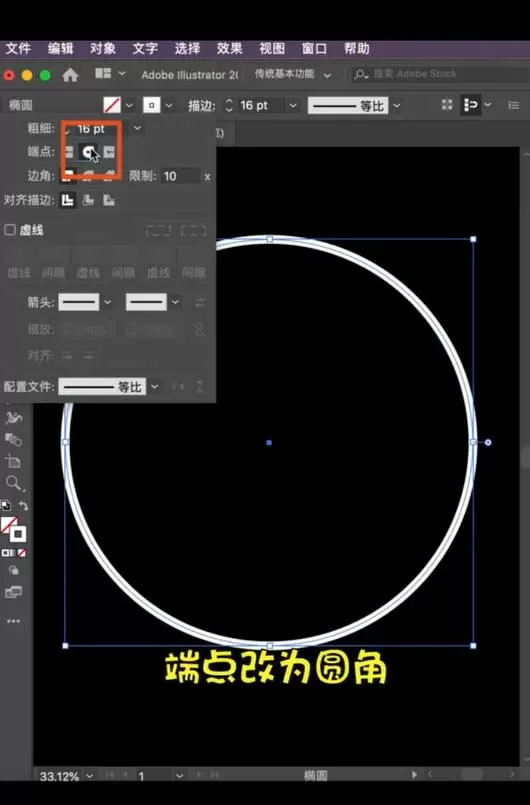Viewport: 530px width, 805px height.
Task: Expand the 传统基本功能 workspace switcher
Action: click(x=327, y=75)
